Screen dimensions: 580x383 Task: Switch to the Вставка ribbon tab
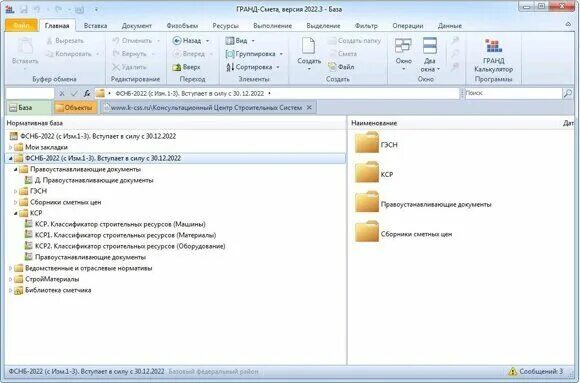point(95,26)
